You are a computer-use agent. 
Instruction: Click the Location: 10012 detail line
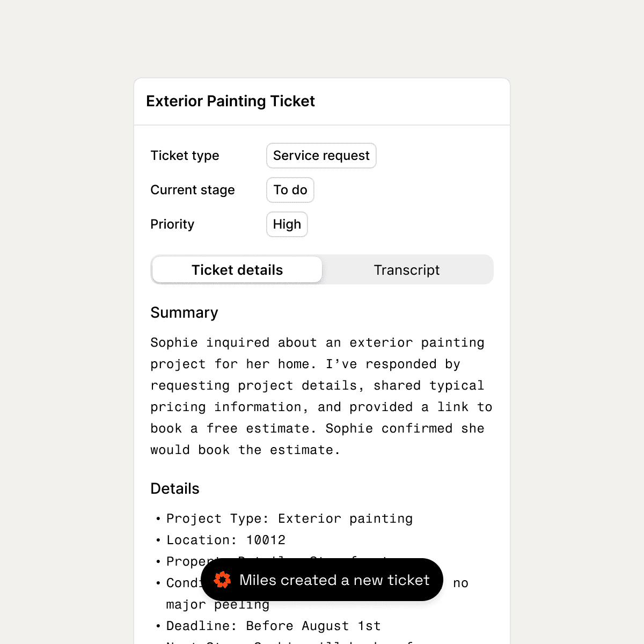225,540
